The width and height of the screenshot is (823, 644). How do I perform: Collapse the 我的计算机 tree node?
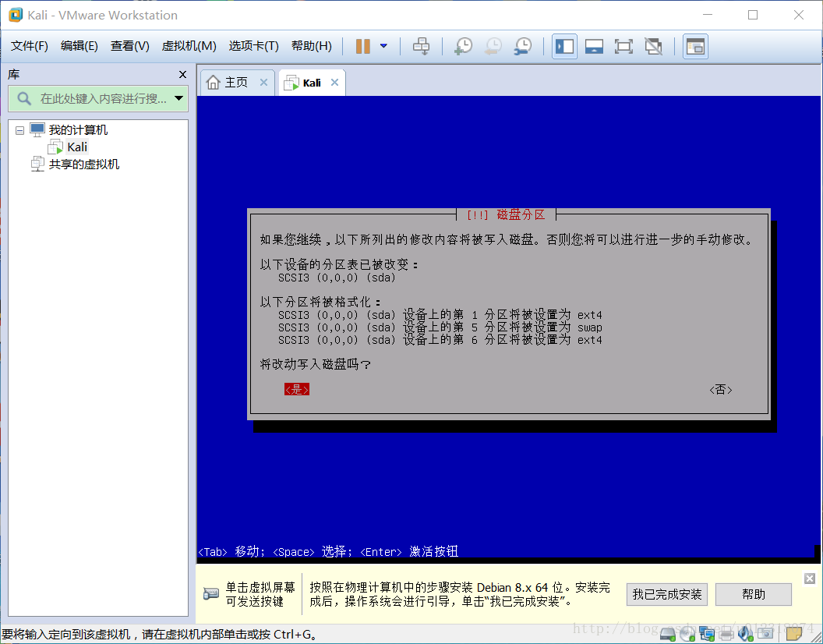point(20,130)
